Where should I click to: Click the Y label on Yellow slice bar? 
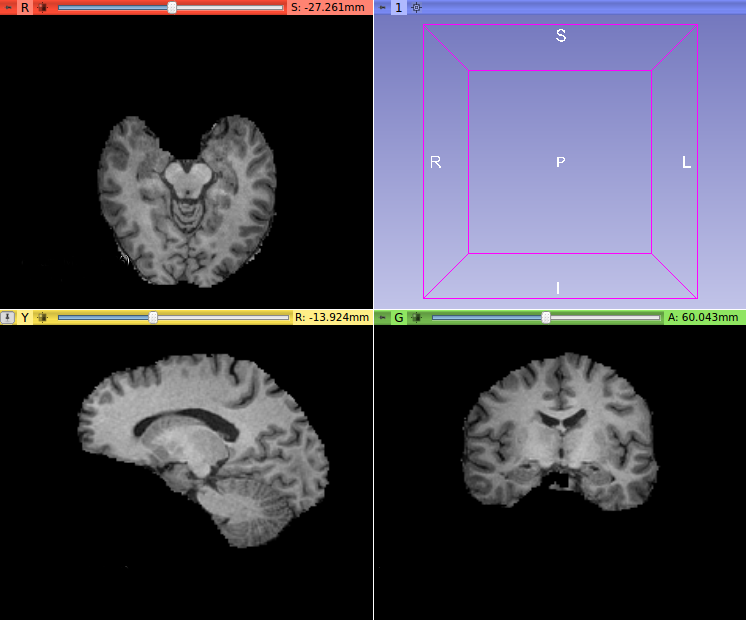point(25,317)
